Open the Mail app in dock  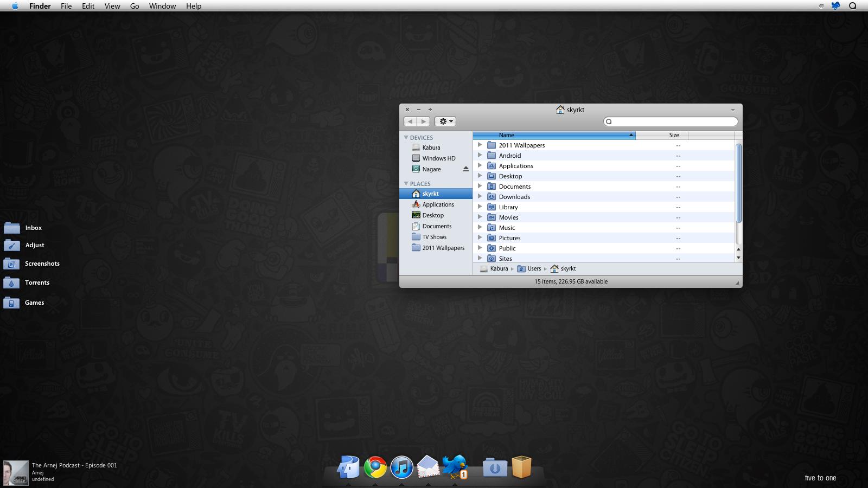(x=428, y=467)
